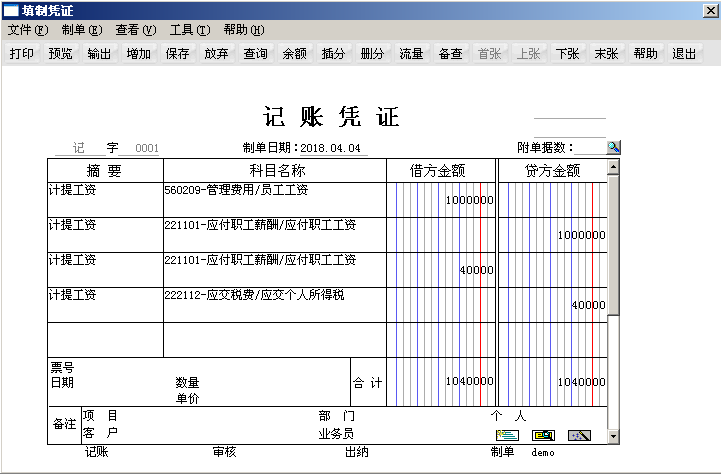Open the 工具(T) menu
721x474 pixels.
click(x=190, y=30)
